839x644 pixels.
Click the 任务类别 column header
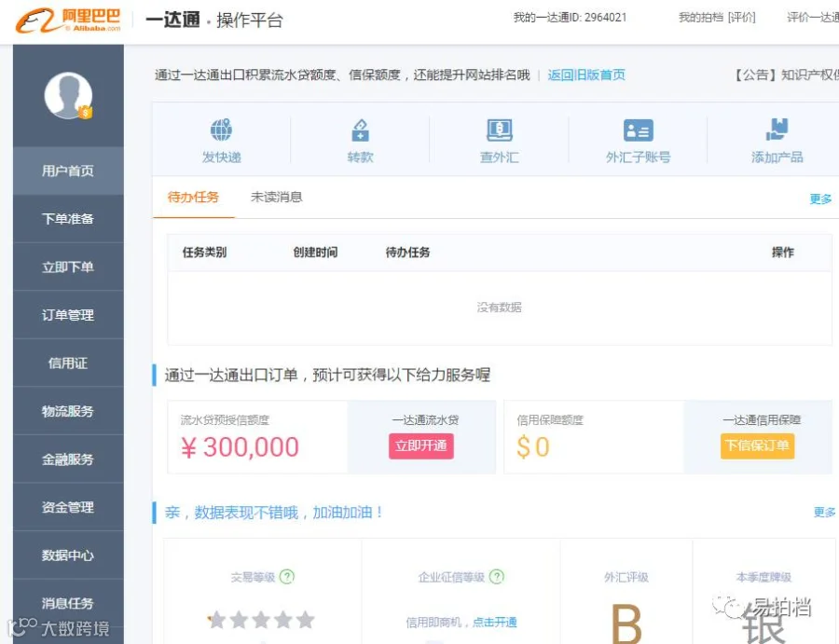point(204,252)
